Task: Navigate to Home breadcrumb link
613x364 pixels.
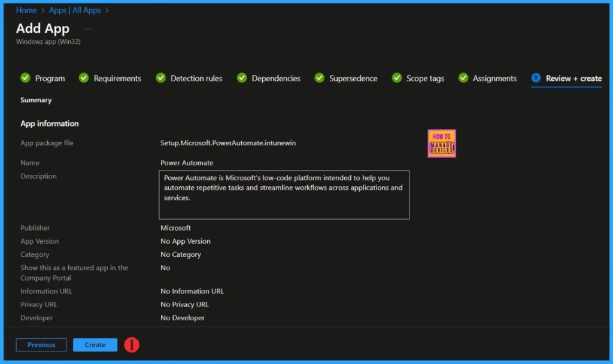Action: point(26,11)
